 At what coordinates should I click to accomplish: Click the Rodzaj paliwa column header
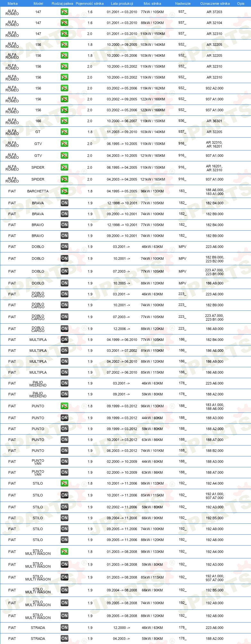(x=62, y=4)
